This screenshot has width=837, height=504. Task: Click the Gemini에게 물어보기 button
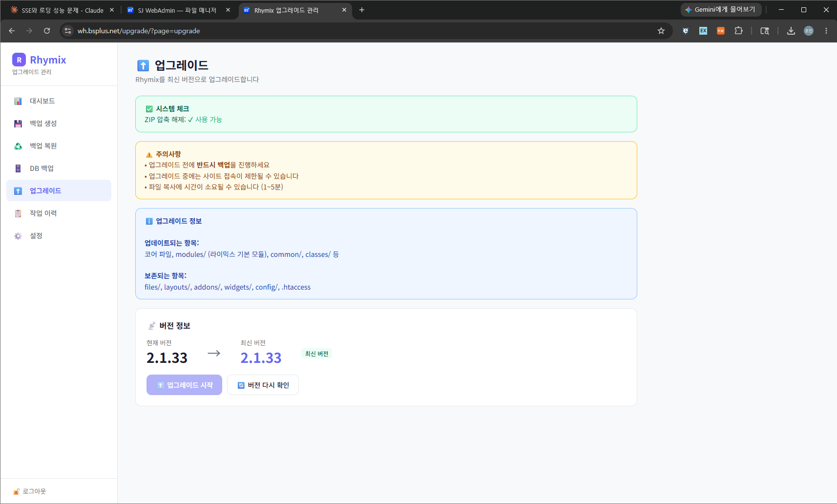[x=720, y=10]
